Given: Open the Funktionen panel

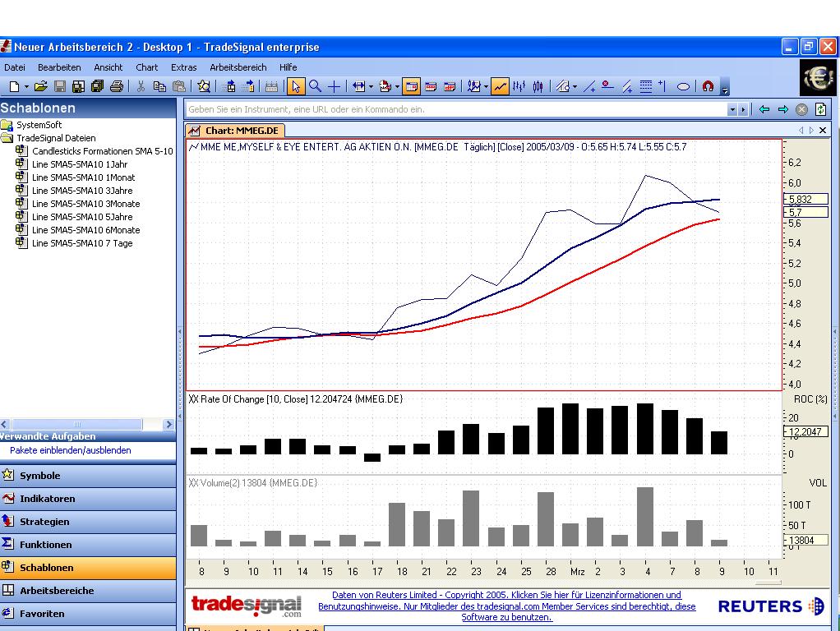Looking at the screenshot, I should click(x=88, y=545).
